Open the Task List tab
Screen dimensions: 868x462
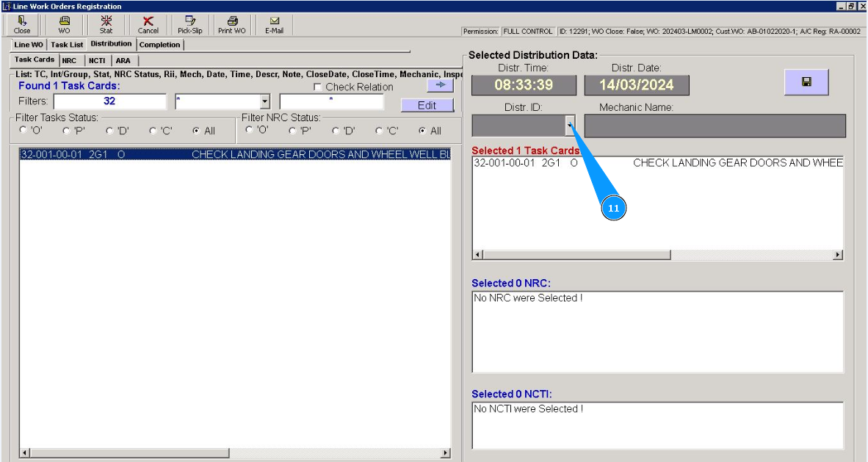tap(67, 45)
